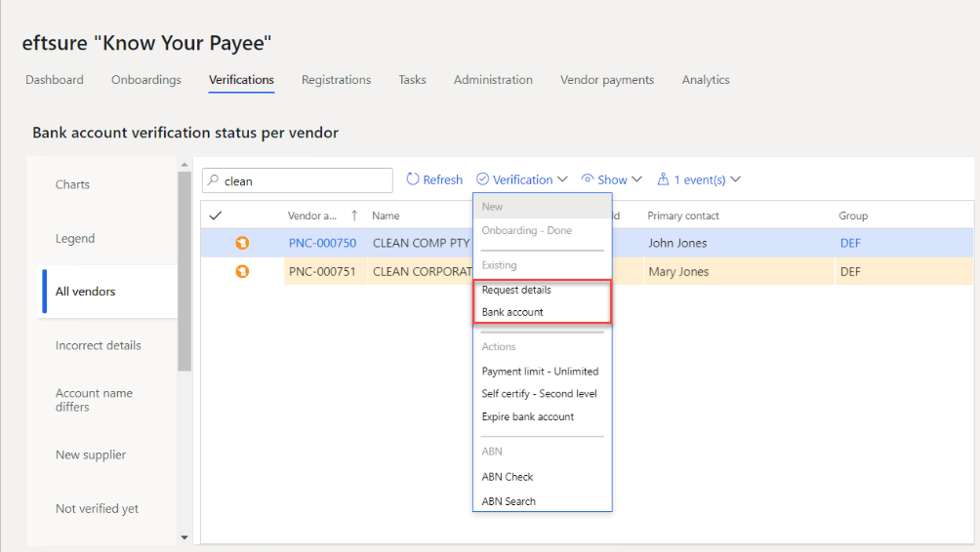The height and width of the screenshot is (552, 980).
Task: Click the sort arrow beside Vendor account header
Action: 354,216
